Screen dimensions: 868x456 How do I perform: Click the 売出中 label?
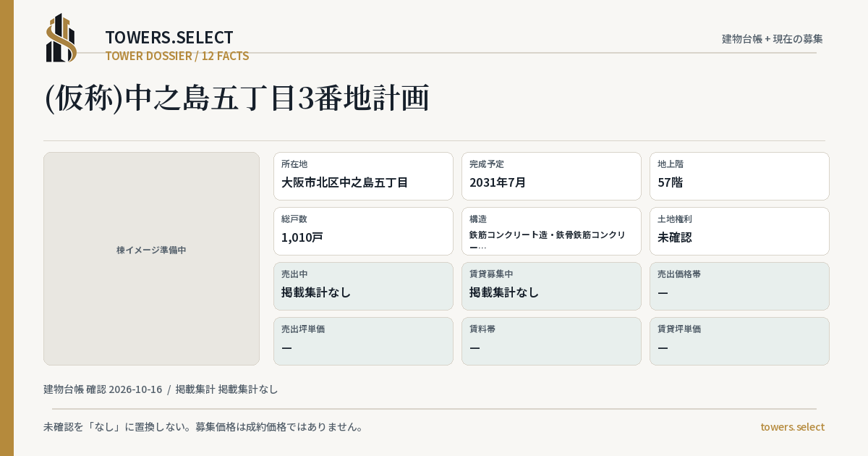(294, 274)
